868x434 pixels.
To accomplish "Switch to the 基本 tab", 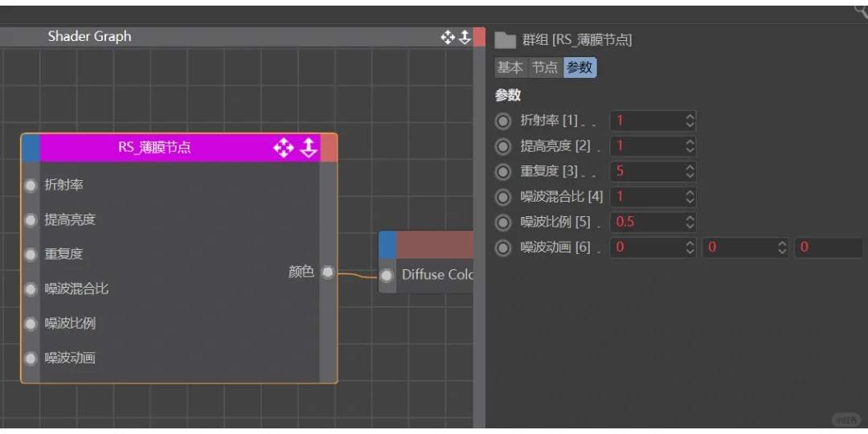I will (x=510, y=68).
